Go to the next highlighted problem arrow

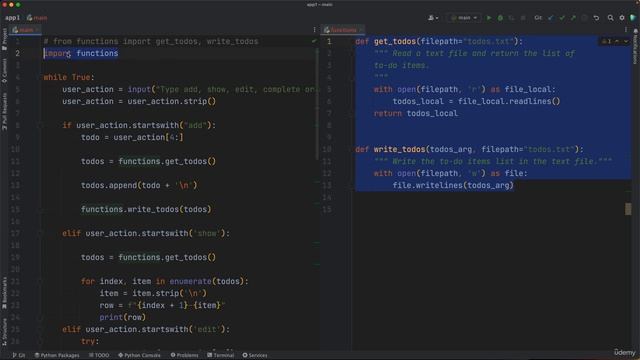click(x=626, y=41)
